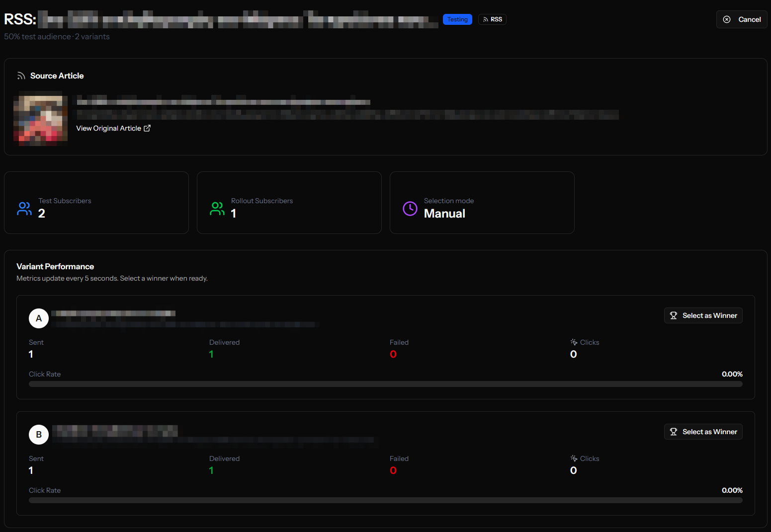This screenshot has height=532, width=771.
Task: Select the cursor Clicks icon for variant A
Action: (573, 342)
